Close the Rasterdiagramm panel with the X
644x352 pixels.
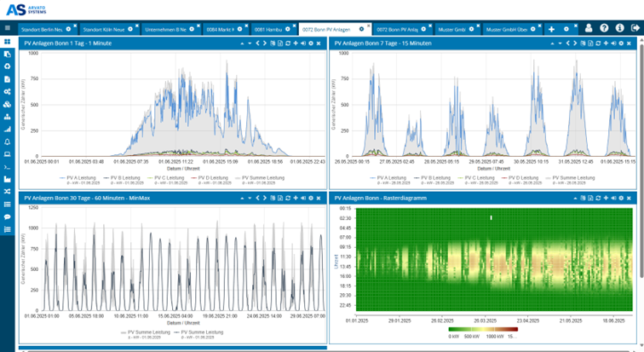coord(628,198)
